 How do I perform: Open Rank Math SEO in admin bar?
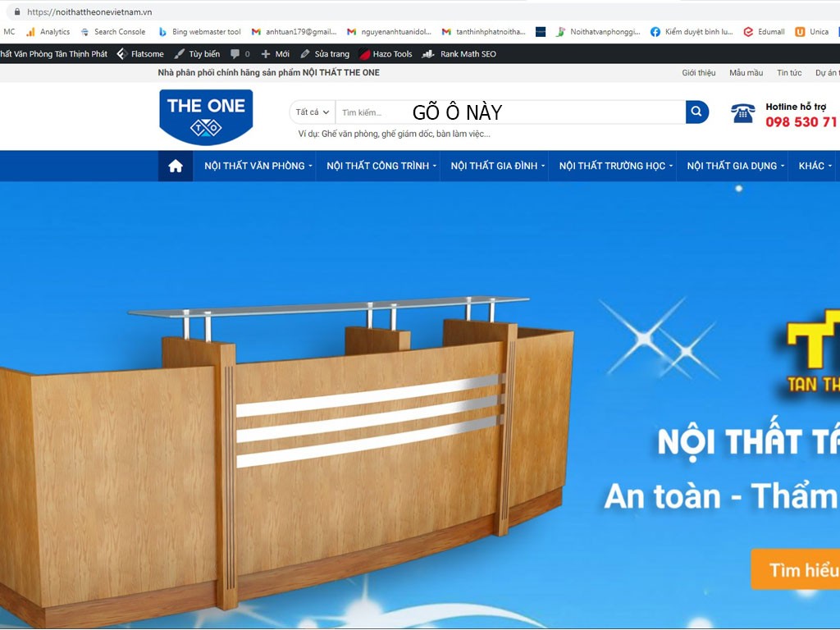point(459,54)
